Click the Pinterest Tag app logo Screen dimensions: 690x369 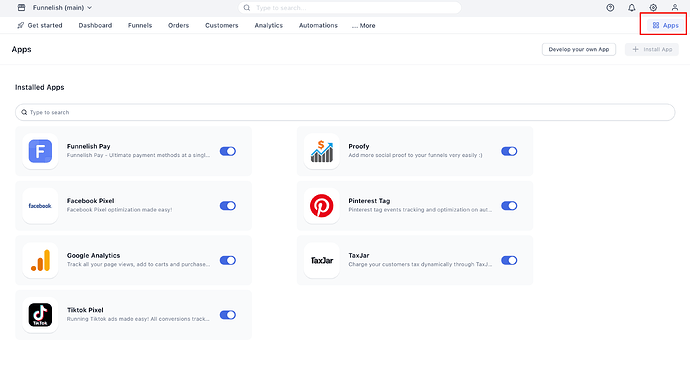pyautogui.click(x=322, y=206)
